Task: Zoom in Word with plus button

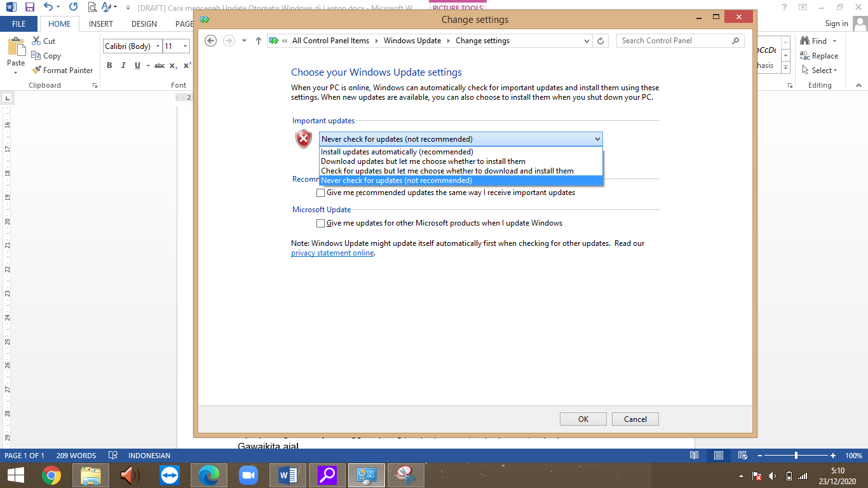Action: [833, 456]
